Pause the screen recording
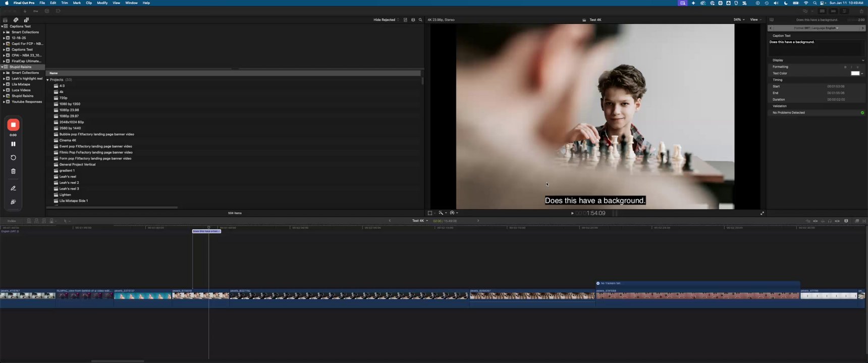868x363 pixels. point(13,144)
